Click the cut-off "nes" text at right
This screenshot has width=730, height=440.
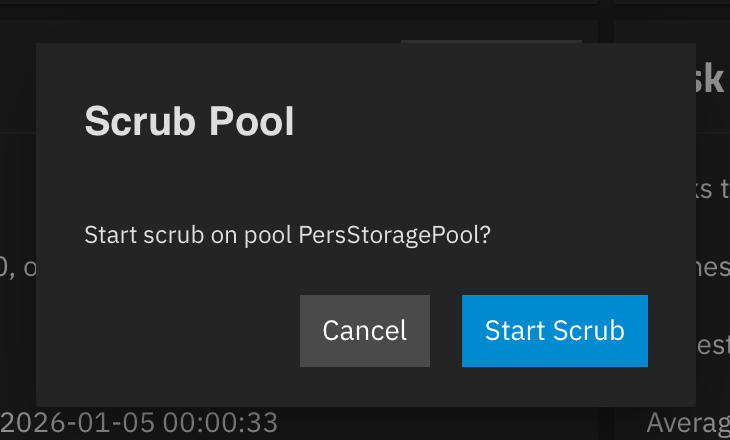713,267
